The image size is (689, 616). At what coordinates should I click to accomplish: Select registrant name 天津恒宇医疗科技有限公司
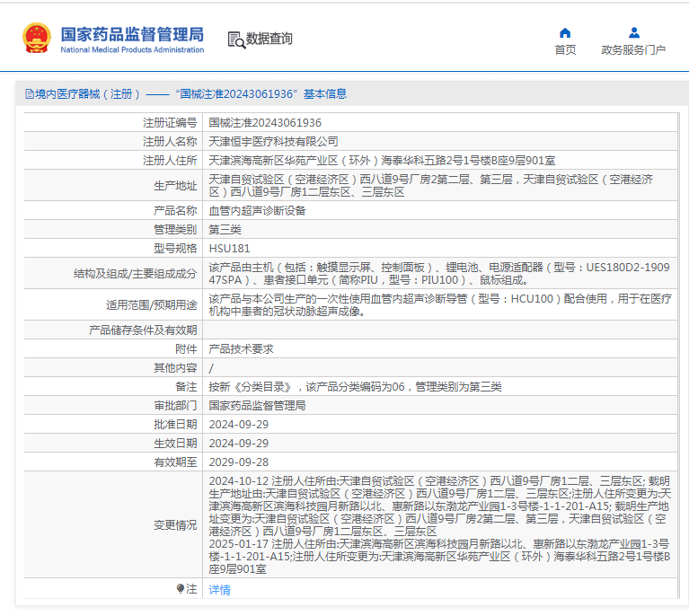273,142
